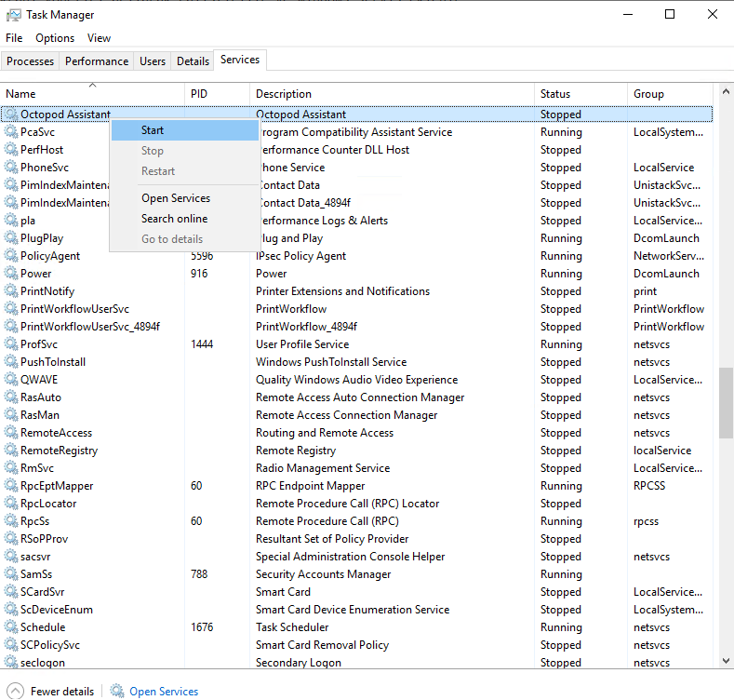Sort by the Group column header
This screenshot has width=734, height=700.
[x=670, y=94]
